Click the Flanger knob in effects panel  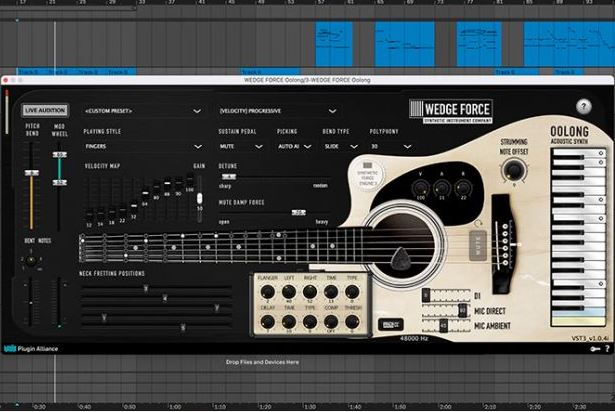pyautogui.click(x=267, y=292)
